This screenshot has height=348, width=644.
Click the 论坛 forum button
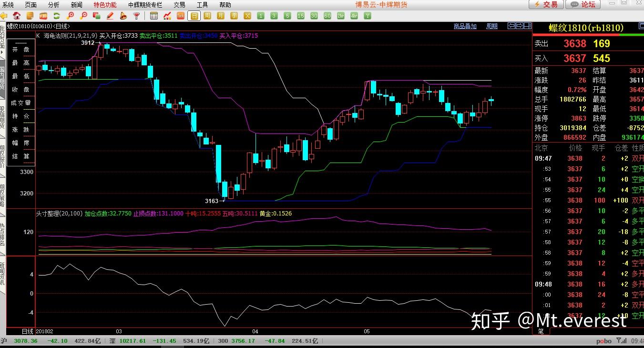click(583, 5)
